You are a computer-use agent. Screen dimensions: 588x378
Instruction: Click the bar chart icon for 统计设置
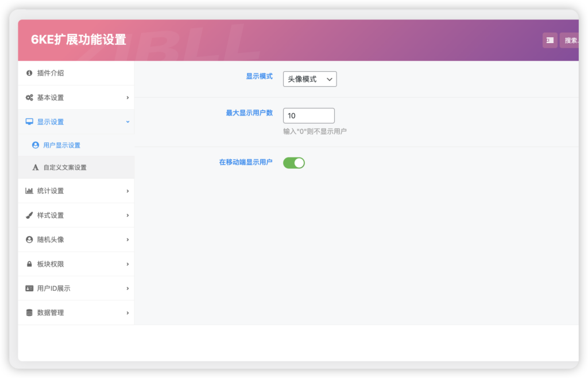pyautogui.click(x=29, y=191)
